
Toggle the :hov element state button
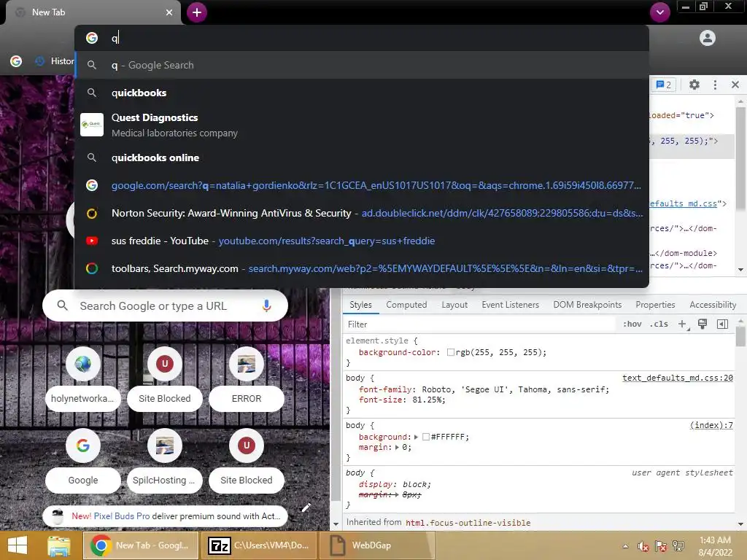click(x=632, y=324)
